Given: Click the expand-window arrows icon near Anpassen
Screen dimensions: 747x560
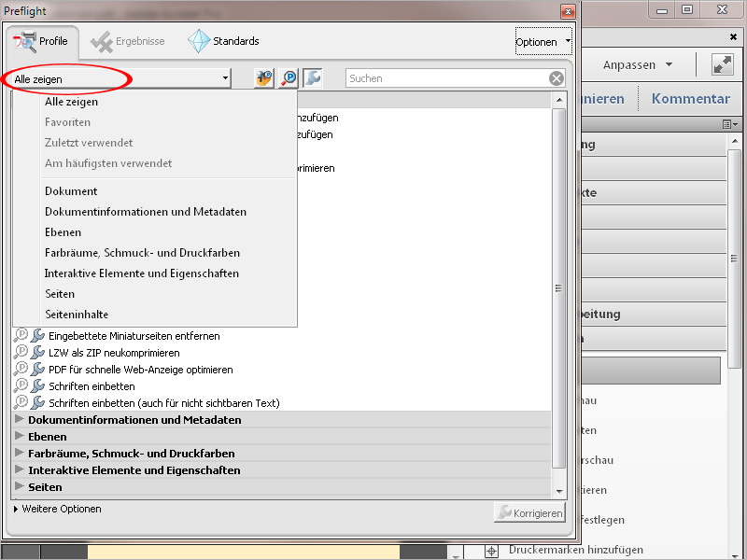Looking at the screenshot, I should tap(720, 65).
